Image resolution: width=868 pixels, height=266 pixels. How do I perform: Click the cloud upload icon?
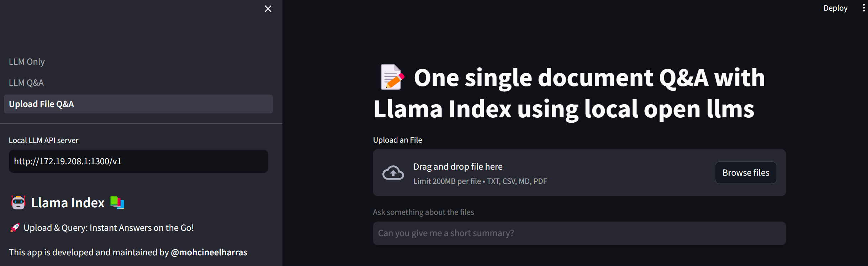[x=393, y=173]
